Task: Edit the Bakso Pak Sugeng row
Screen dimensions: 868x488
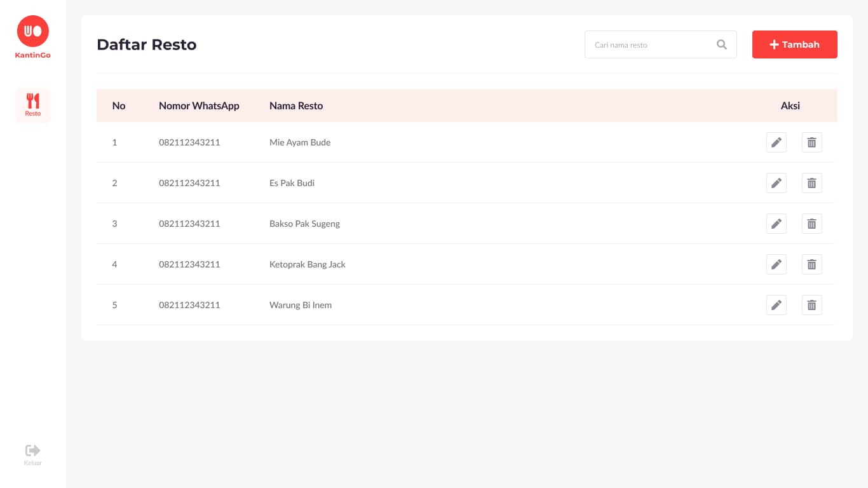Action: (776, 224)
